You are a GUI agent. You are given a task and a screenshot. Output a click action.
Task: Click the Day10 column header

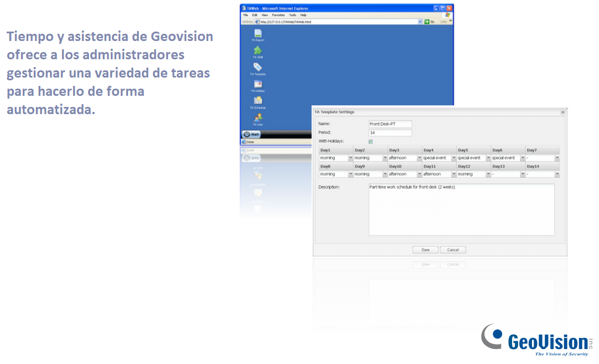point(405,166)
